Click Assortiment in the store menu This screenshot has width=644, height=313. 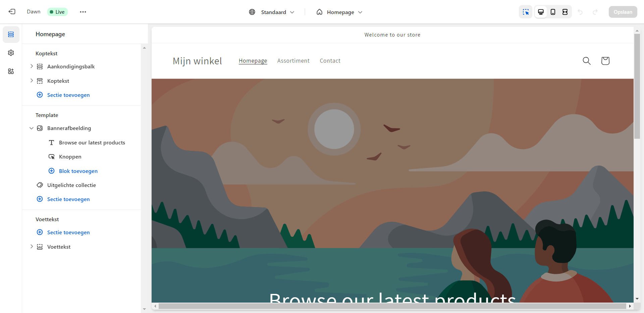click(x=293, y=61)
